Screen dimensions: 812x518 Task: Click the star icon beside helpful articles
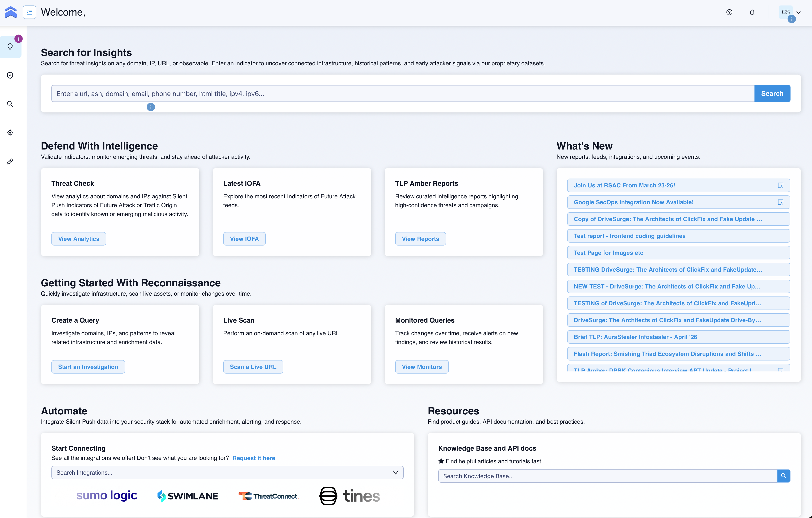pos(441,461)
